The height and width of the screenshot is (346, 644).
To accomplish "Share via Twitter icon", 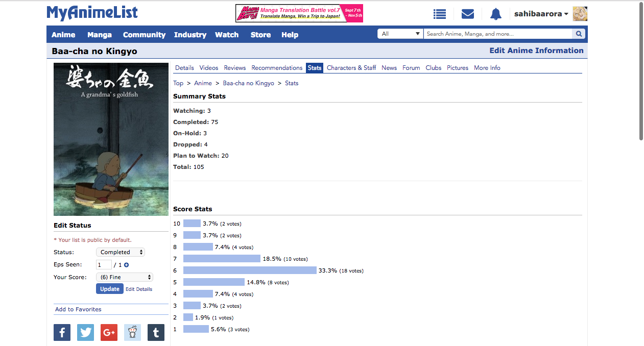I will click(86, 333).
